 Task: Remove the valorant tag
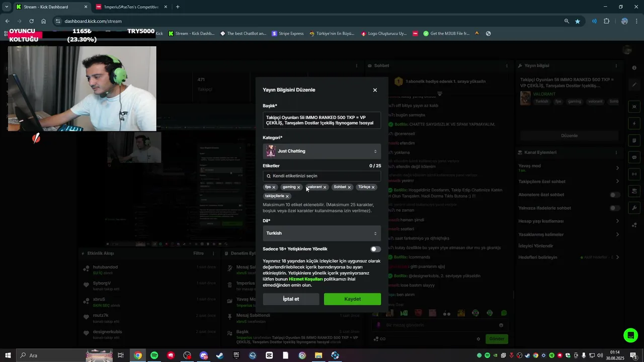(325, 188)
